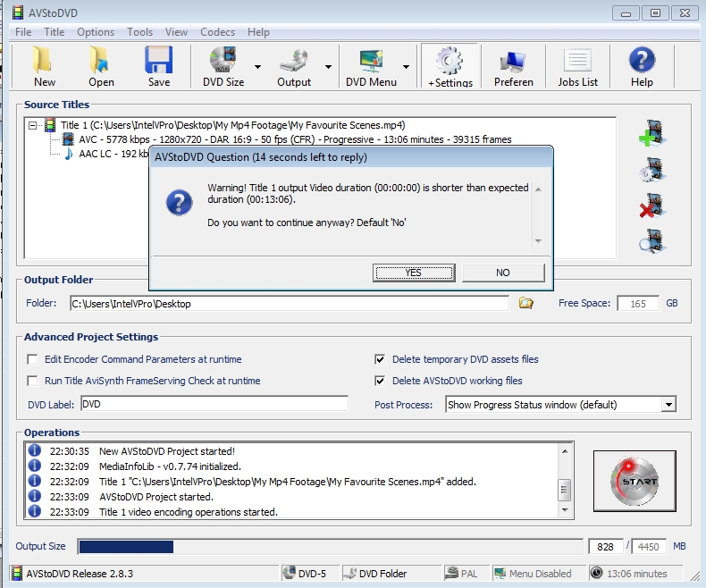
Task: Open the DVD Size dropdown arrow
Action: click(257, 67)
